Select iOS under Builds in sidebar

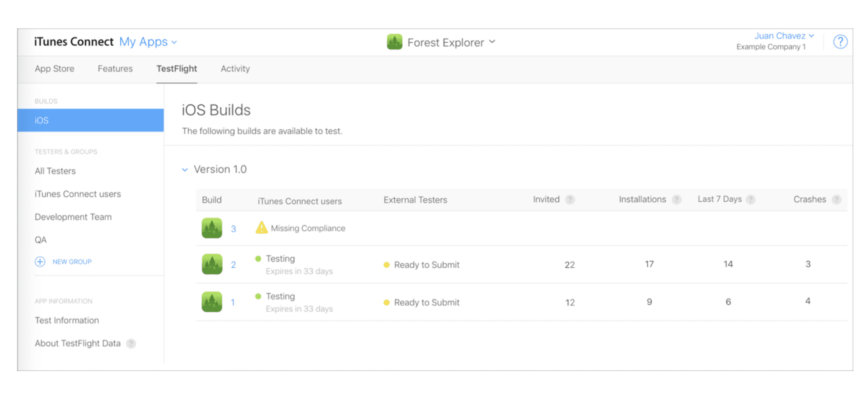[x=91, y=120]
